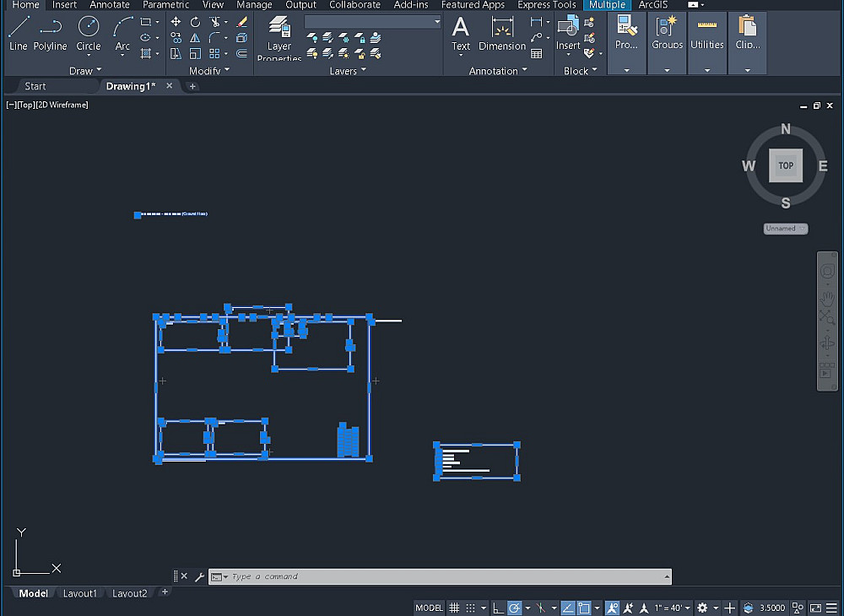Activate the Copy command icon
Image resolution: width=844 pixels, height=616 pixels.
[176, 38]
